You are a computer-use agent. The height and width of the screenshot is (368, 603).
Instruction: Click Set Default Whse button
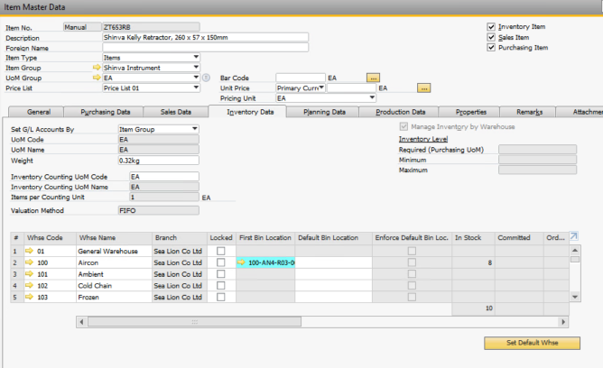tap(532, 343)
